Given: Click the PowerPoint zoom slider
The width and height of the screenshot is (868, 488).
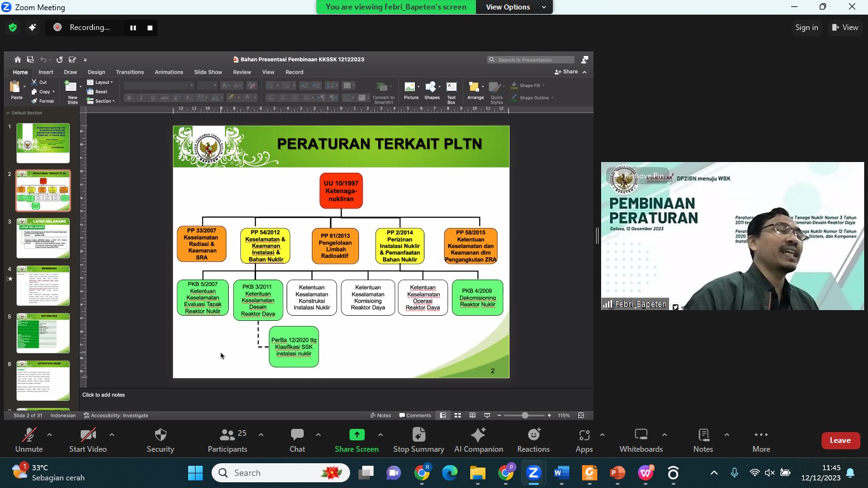Looking at the screenshot, I should [x=524, y=416].
